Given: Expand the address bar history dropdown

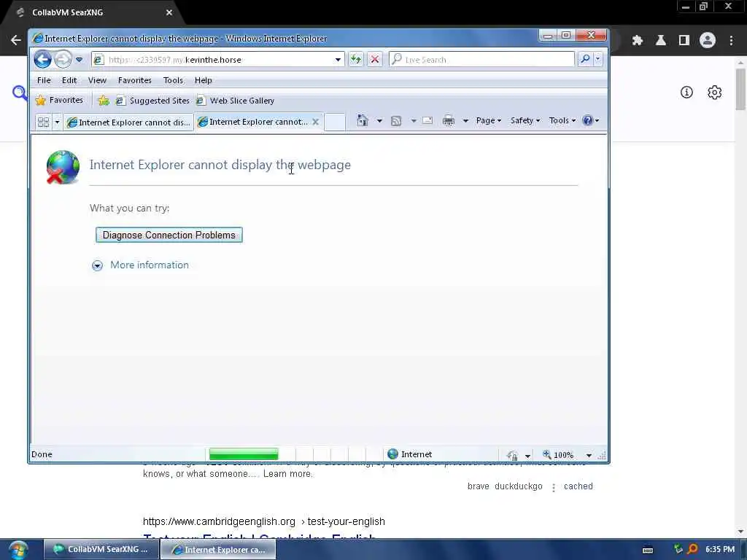Looking at the screenshot, I should coord(338,60).
